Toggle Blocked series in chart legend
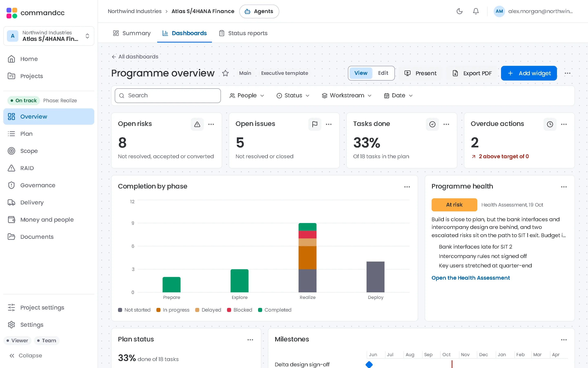Screen dimensions: 588x368 (239, 310)
